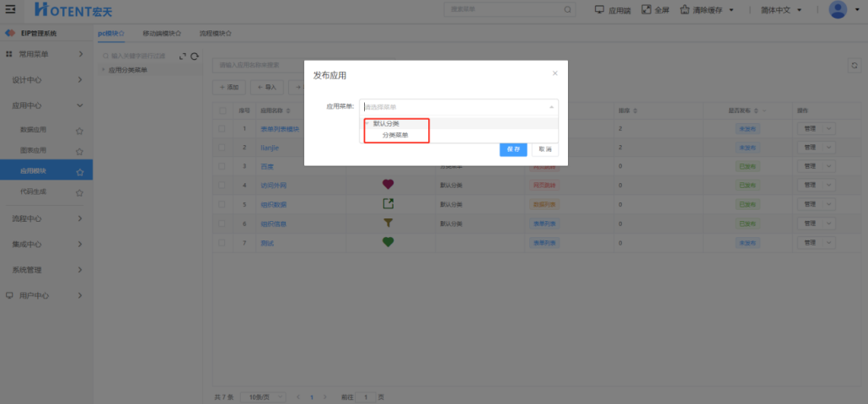Open the 清除缓存 dropdown arrow

pyautogui.click(x=731, y=10)
